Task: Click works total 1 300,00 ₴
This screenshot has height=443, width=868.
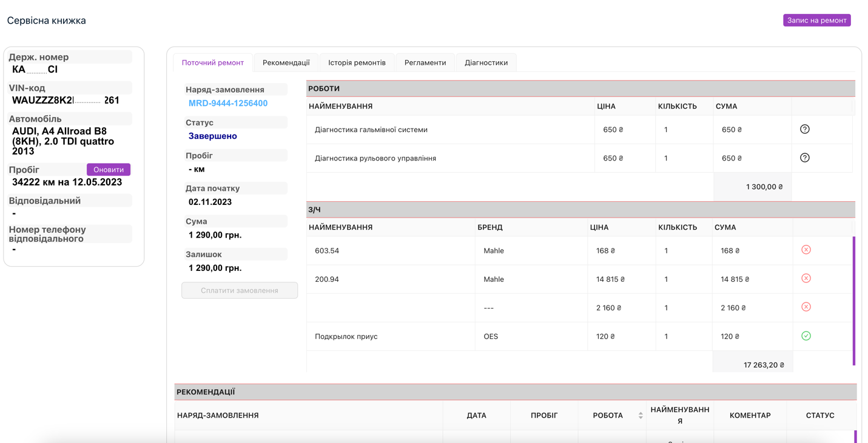Action: 764,187
